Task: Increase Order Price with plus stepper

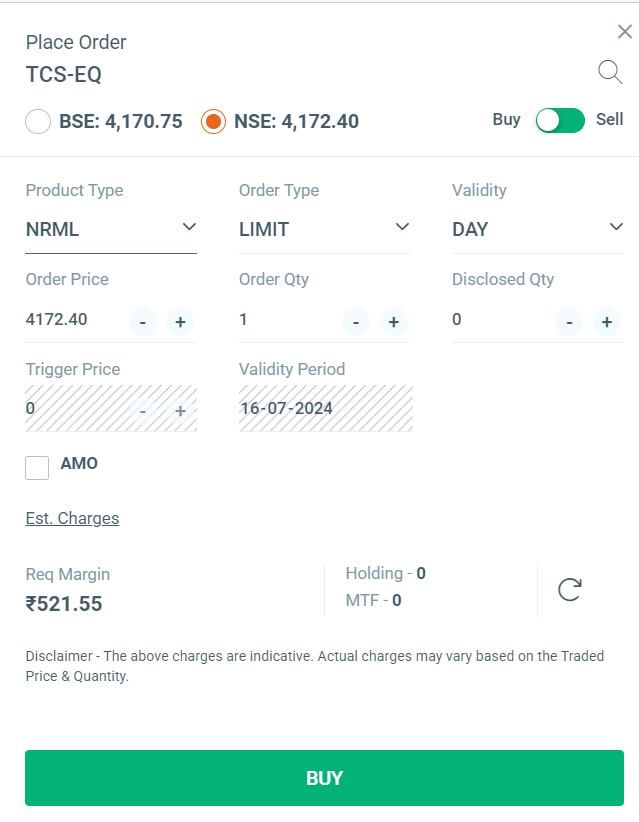Action: pos(179,322)
